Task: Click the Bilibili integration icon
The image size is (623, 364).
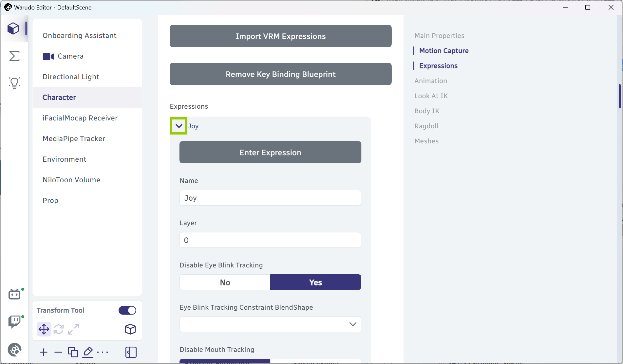Action: pyautogui.click(x=14, y=294)
